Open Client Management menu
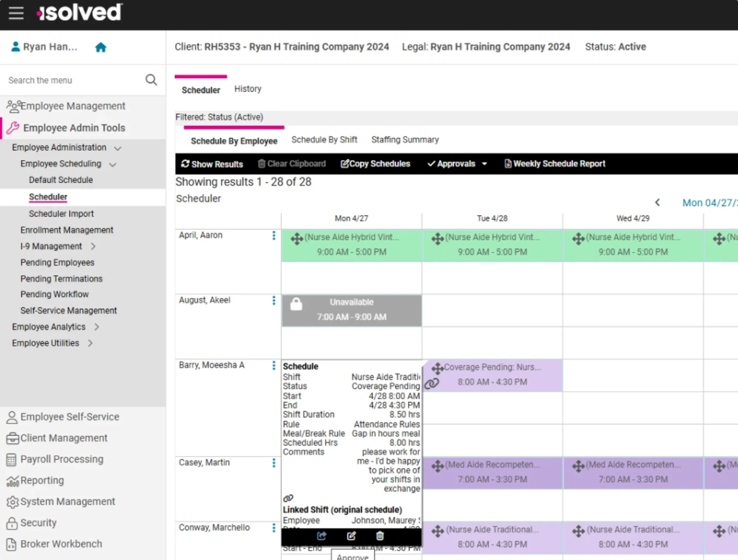The width and height of the screenshot is (738, 560). [x=57, y=438]
